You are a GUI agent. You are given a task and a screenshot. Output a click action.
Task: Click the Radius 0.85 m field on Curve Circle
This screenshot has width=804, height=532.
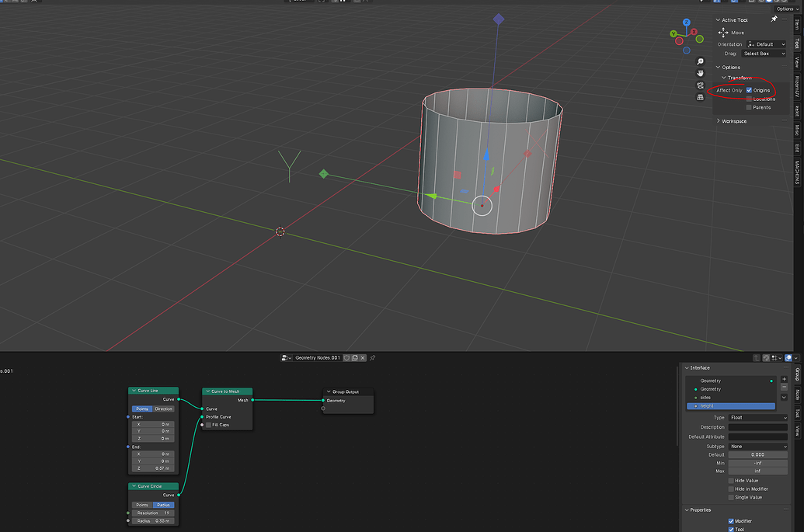tap(153, 520)
